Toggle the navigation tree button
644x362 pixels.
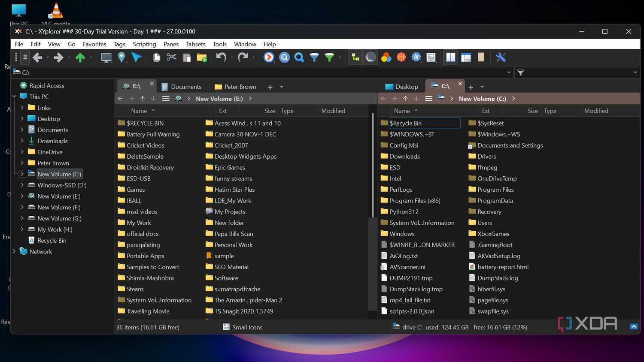point(355,57)
